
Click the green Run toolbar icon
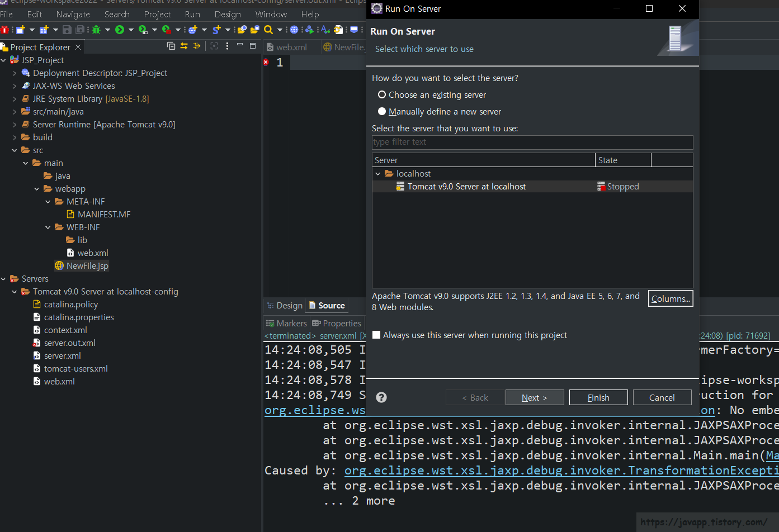[x=120, y=30]
